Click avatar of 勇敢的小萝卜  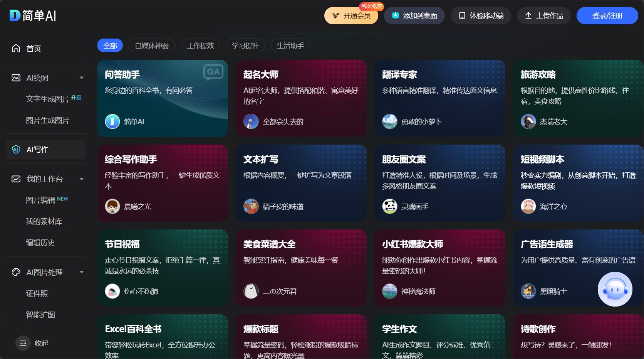click(x=390, y=121)
